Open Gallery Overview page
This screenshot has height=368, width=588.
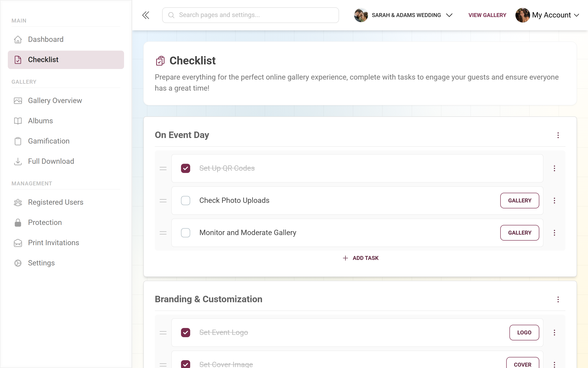(66, 101)
